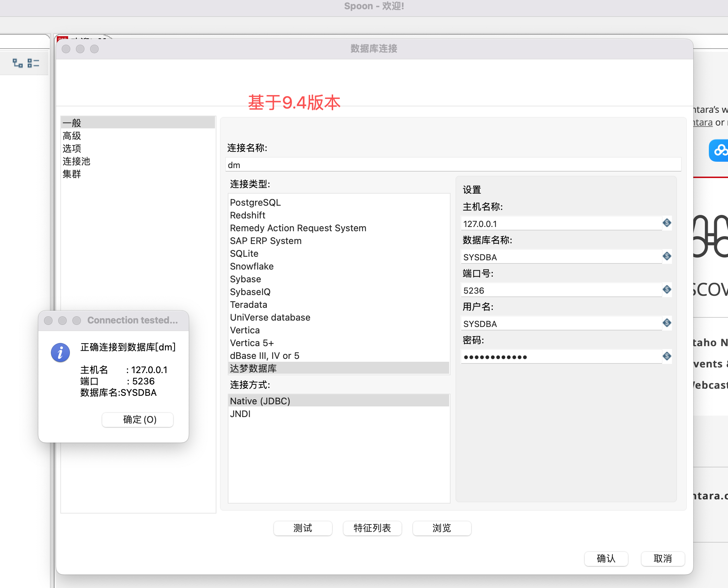The width and height of the screenshot is (728, 588).
Task: Click the tree view icon in left toolbar
Action: 17,63
